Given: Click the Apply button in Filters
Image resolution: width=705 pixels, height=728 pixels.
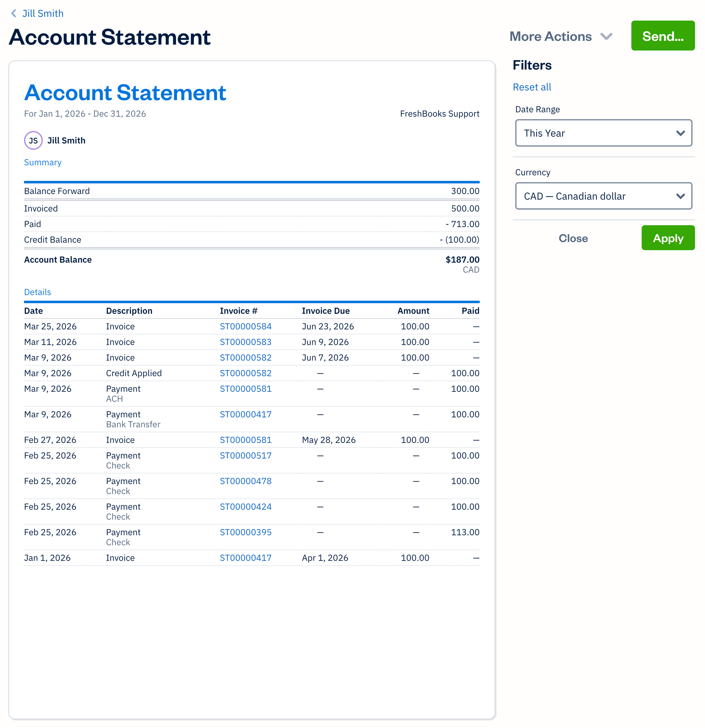Looking at the screenshot, I should pos(668,238).
